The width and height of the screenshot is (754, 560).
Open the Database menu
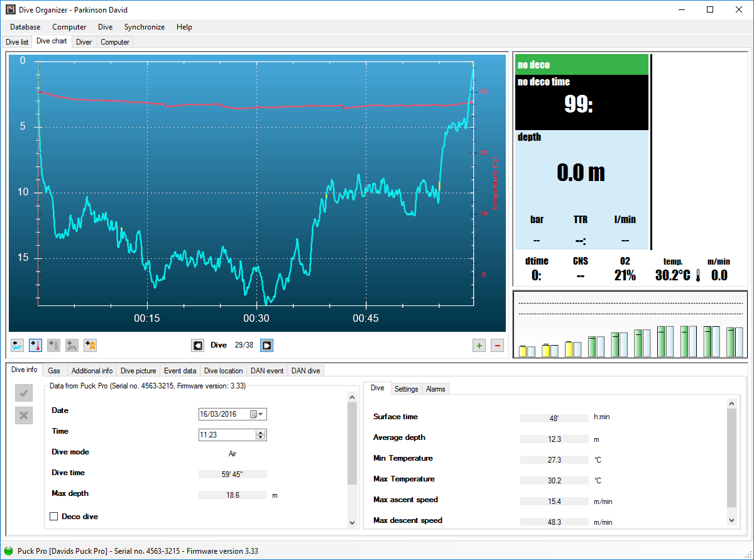click(25, 27)
